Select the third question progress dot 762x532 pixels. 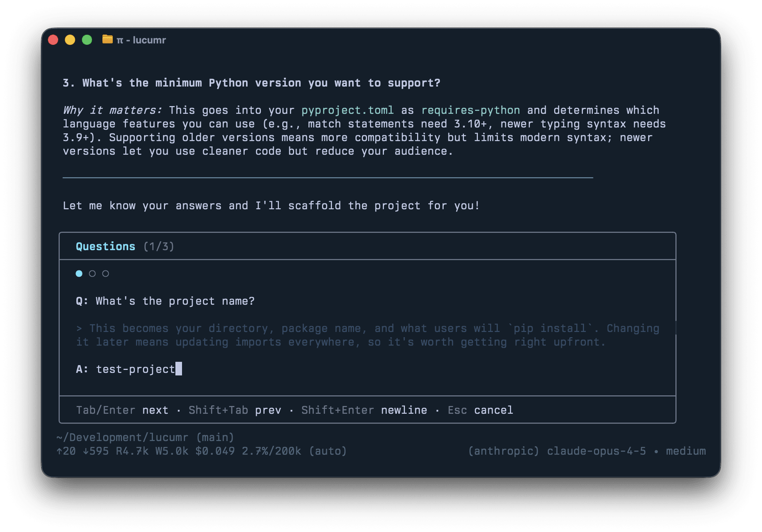[106, 273]
